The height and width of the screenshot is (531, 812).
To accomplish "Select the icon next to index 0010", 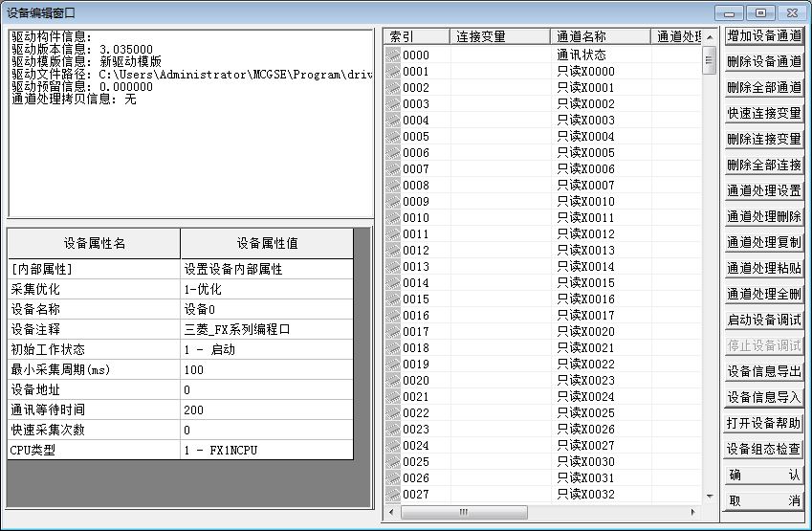I will point(392,218).
